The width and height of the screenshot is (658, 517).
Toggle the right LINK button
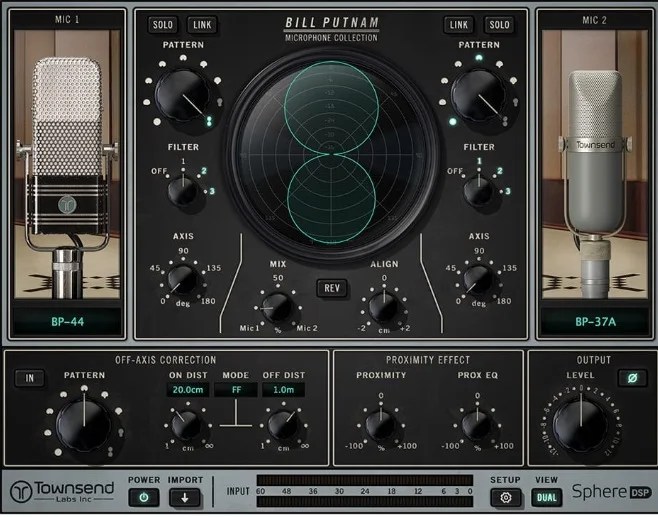point(459,25)
